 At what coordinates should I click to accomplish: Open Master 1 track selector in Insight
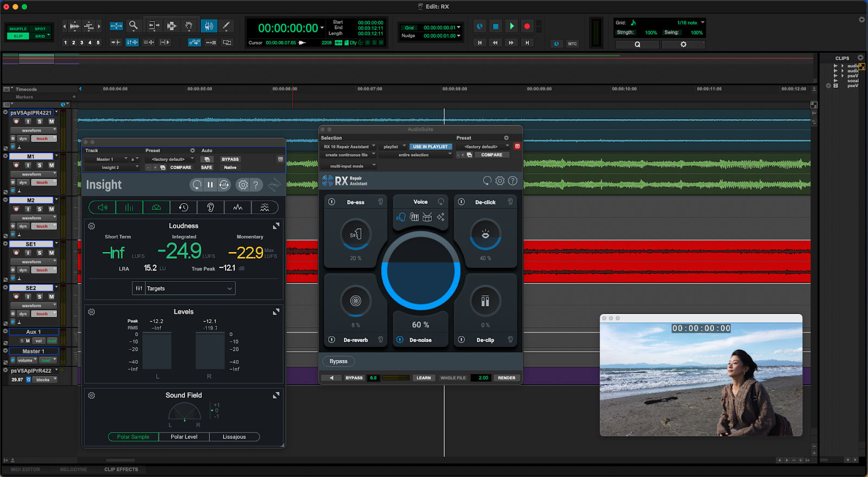click(x=106, y=159)
